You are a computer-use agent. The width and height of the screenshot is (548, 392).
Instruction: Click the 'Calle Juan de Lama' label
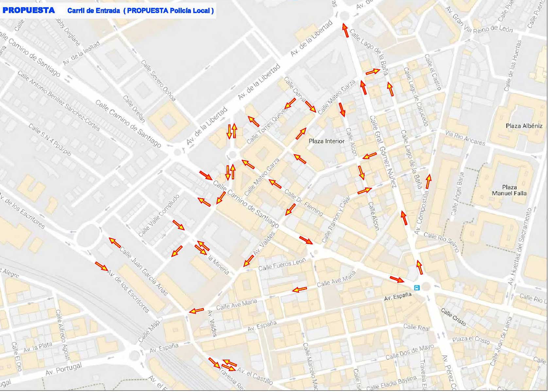coord(501,342)
